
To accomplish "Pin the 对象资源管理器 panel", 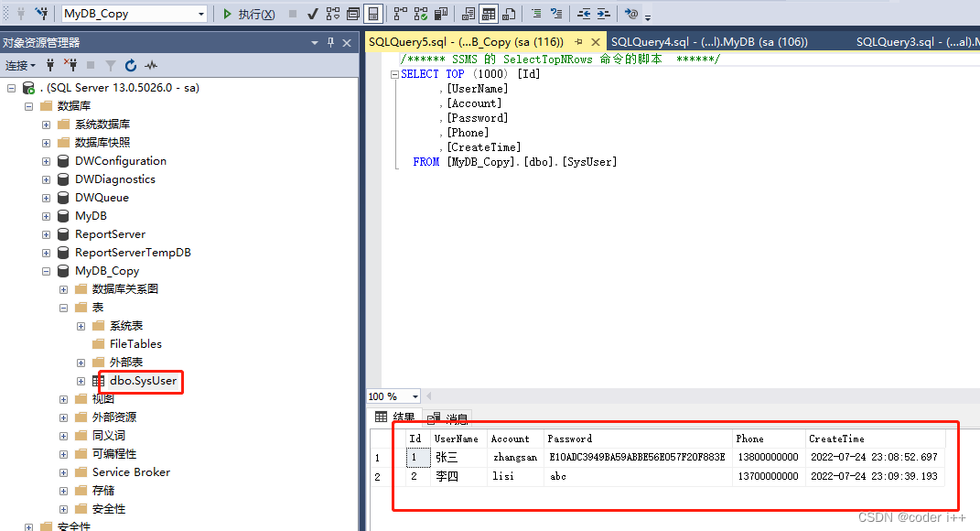I will click(x=330, y=42).
